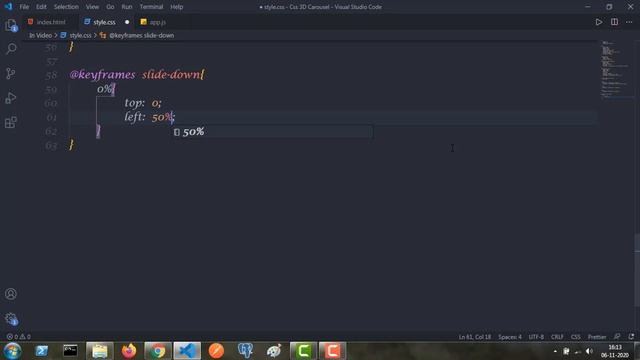640x360 pixels.
Task: Click the taskbar clock and date
Action: click(615, 351)
